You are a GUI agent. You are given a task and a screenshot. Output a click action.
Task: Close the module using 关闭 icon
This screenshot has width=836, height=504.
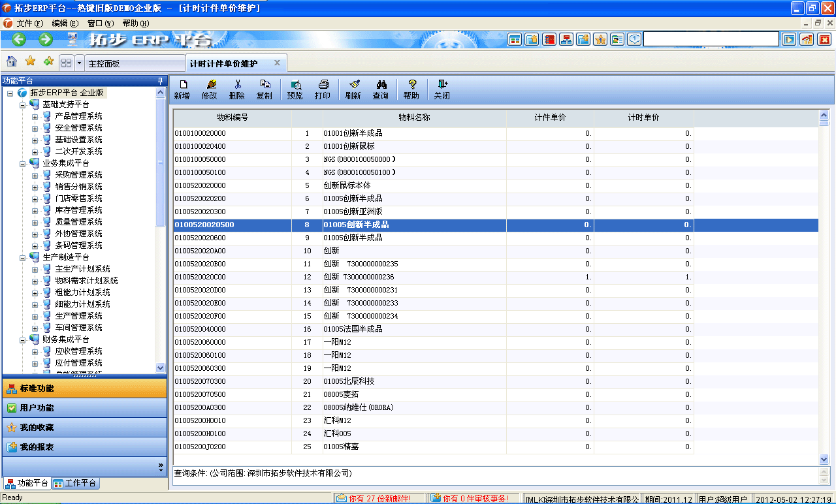point(442,89)
